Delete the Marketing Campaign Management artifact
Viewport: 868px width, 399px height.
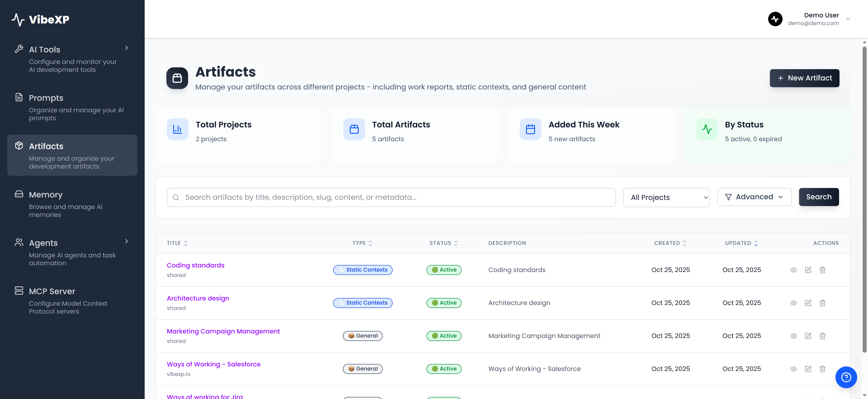(x=823, y=336)
